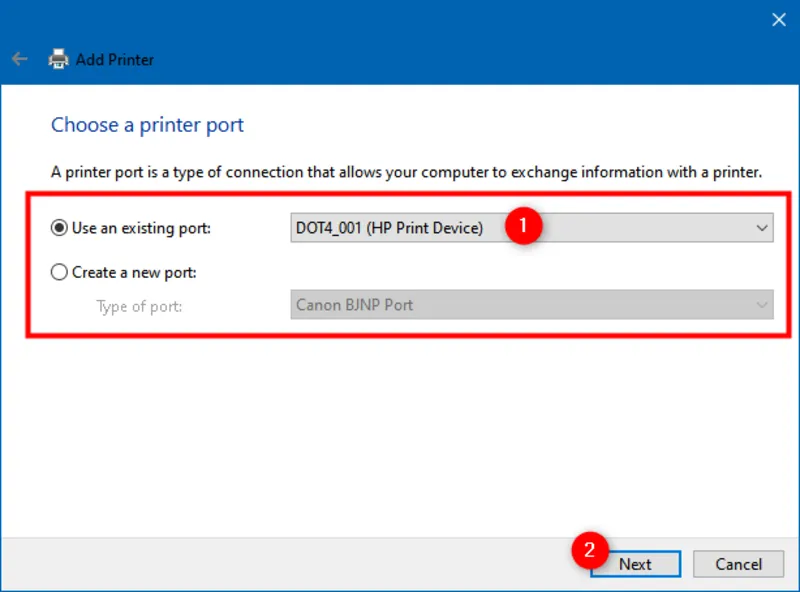Open the Canon BJNP Port type dropdown
The image size is (800, 592).
click(x=532, y=305)
